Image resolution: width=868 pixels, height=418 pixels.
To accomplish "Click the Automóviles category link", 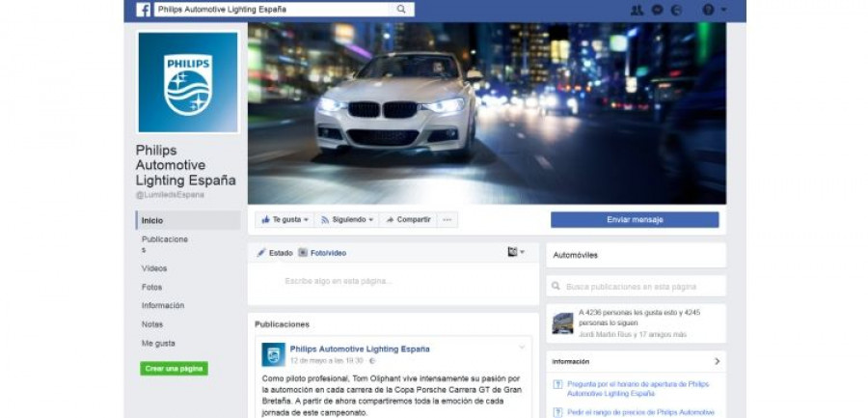I will coord(575,256).
